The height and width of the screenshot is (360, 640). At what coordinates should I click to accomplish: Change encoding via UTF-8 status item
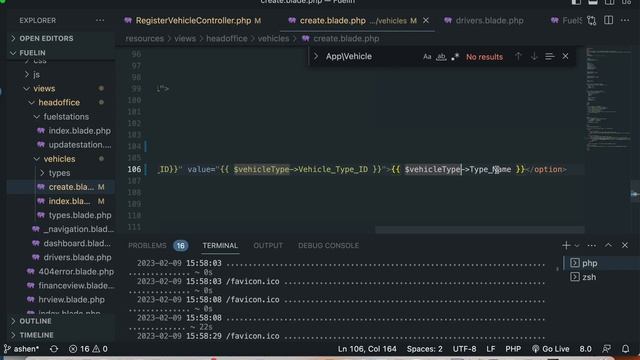pyautogui.click(x=464, y=349)
